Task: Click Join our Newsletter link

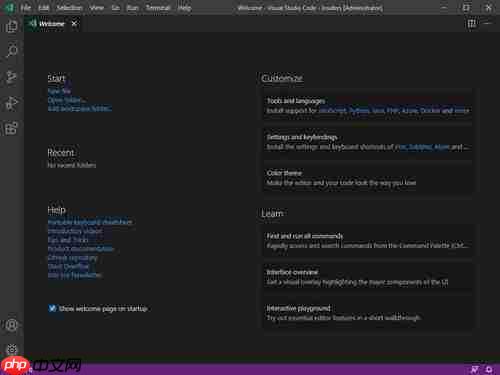Action: pos(74,275)
